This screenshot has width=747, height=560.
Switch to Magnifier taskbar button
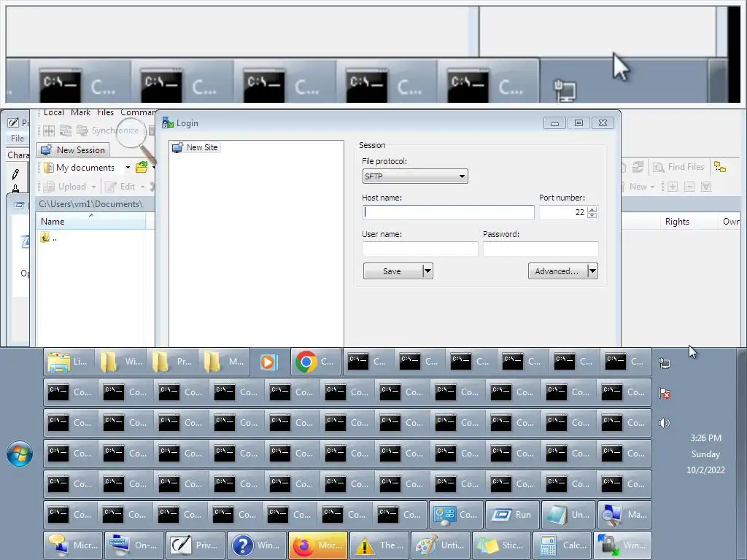(x=624, y=515)
